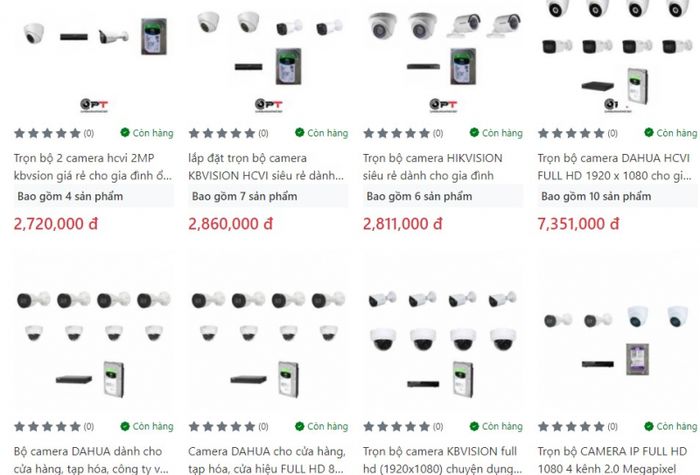Click the star rating of the KBVISION full hd set
The image size is (700, 475).
(x=396, y=426)
